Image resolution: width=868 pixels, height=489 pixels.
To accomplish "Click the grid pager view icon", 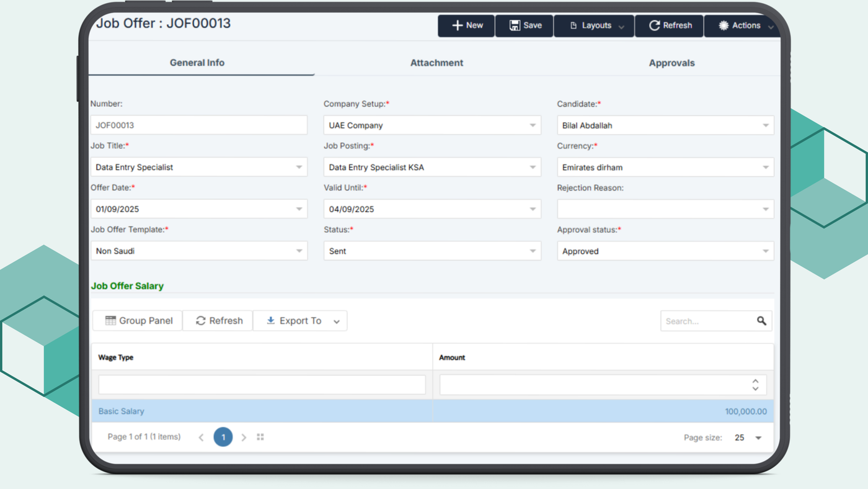I will coord(260,437).
